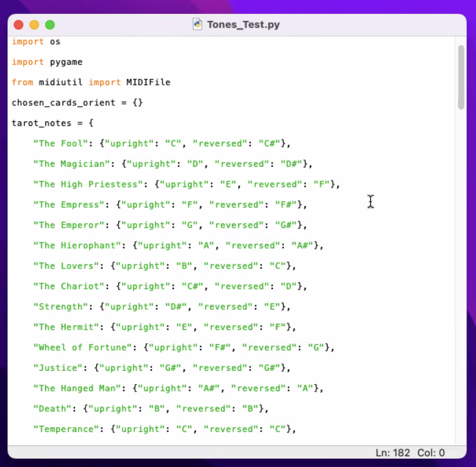Click the vertical scrollbar thumb

pyautogui.click(x=461, y=77)
